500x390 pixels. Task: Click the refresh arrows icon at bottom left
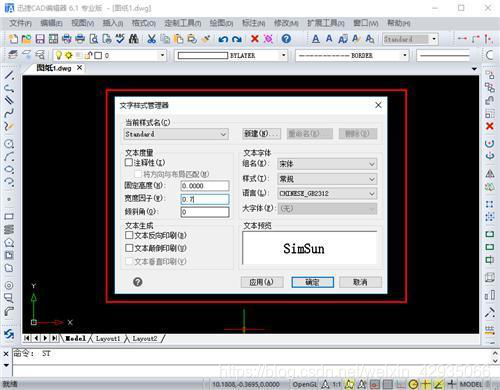click(9, 334)
